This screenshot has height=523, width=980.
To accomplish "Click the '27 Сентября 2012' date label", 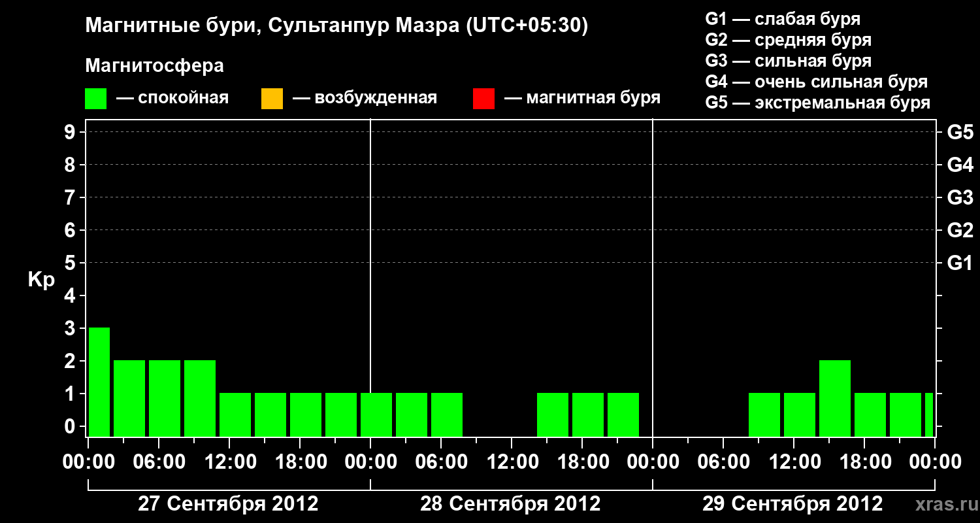I will 228,504.
